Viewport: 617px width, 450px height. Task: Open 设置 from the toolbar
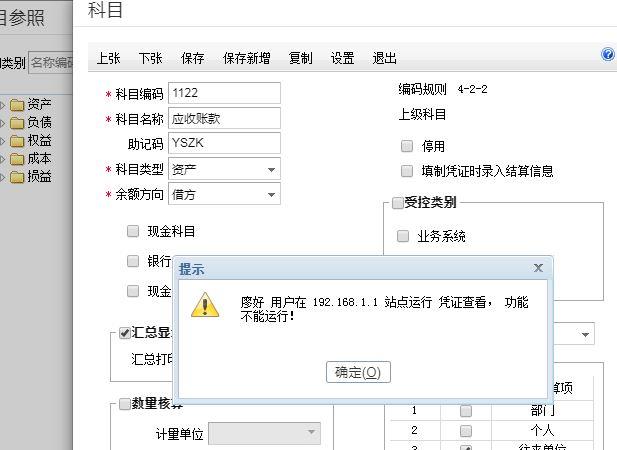click(x=342, y=58)
